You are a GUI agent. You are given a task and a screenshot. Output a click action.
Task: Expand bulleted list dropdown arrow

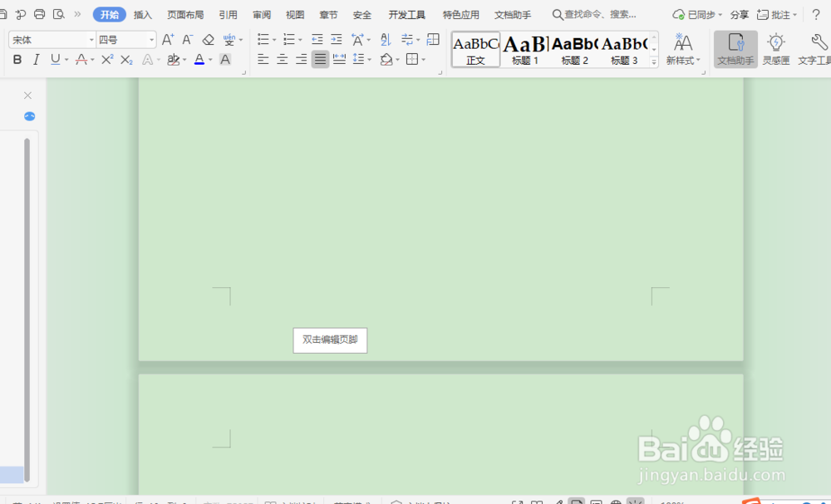click(274, 40)
